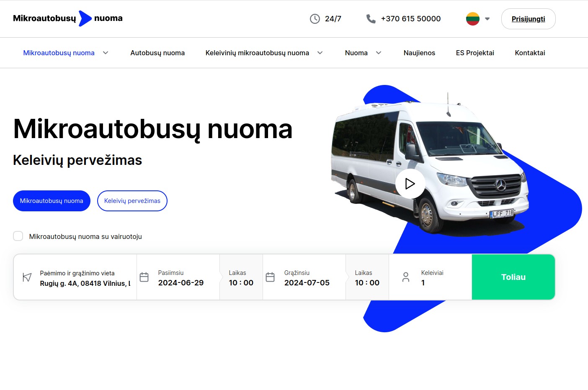588x390 pixels.
Task: Click the green Toliau button
Action: point(513,277)
